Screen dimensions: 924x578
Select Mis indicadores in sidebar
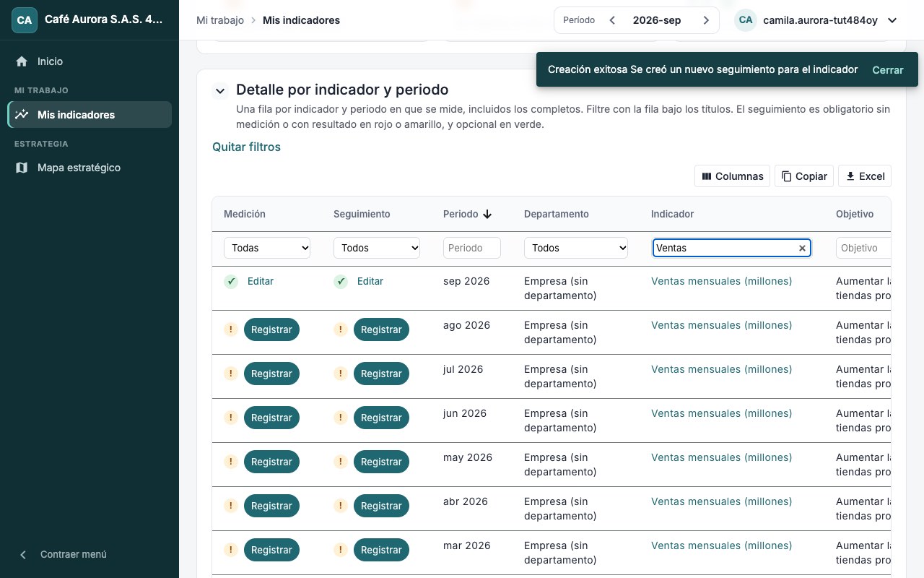(x=90, y=114)
